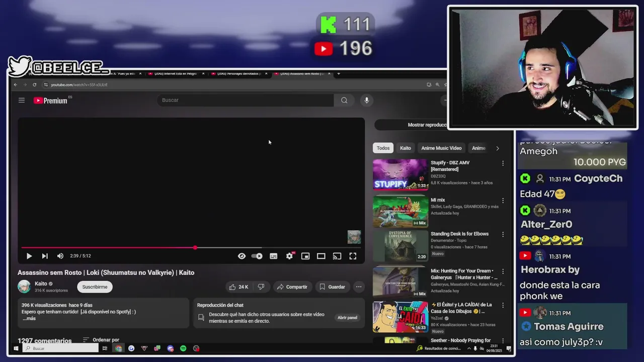Open the Windows notification center
This screenshot has height=362, width=644.
[509, 348]
